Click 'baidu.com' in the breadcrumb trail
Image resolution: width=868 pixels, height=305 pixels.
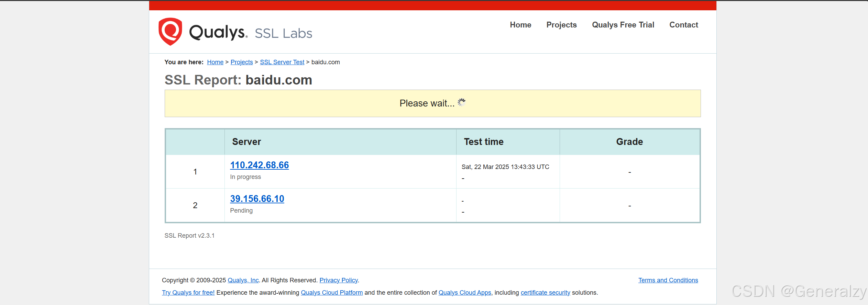click(x=326, y=62)
